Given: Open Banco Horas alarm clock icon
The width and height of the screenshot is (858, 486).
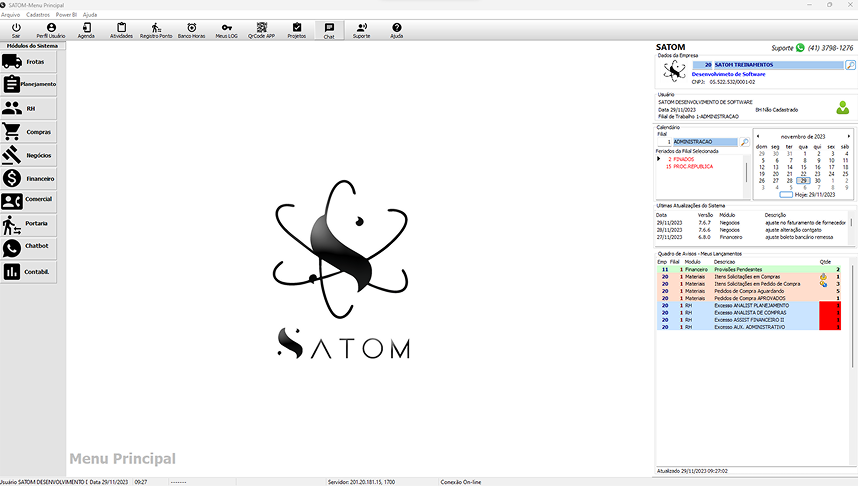Looking at the screenshot, I should pos(191,27).
